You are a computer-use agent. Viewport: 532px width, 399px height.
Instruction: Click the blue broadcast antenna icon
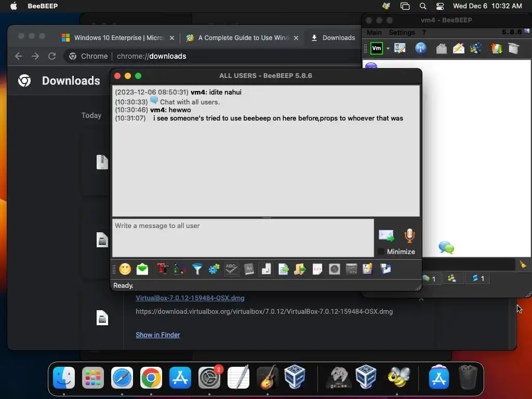421,48
